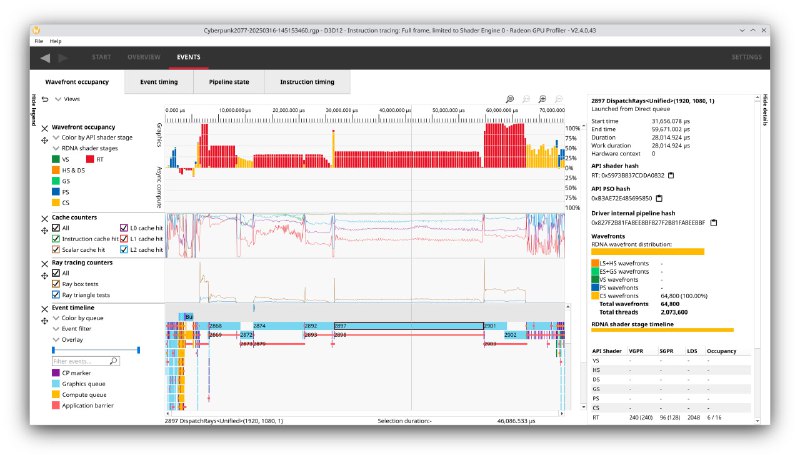Viewport: 800px width, 460px height.
Task: Click the purple CP marker swatch
Action: 56,373
